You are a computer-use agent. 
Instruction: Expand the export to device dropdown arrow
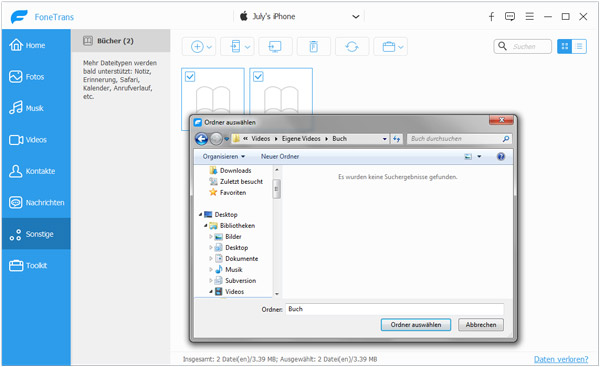click(x=248, y=47)
